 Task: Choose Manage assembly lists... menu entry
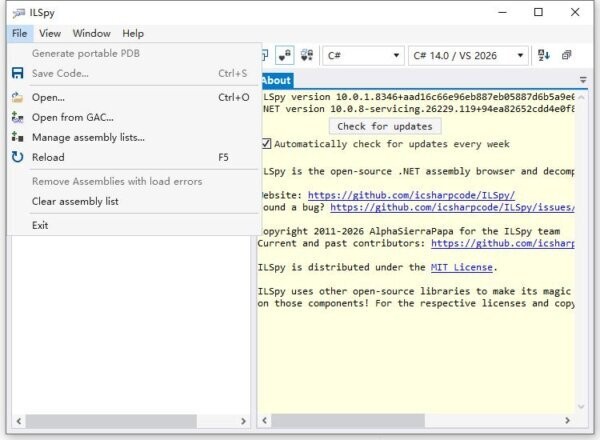coord(133,137)
